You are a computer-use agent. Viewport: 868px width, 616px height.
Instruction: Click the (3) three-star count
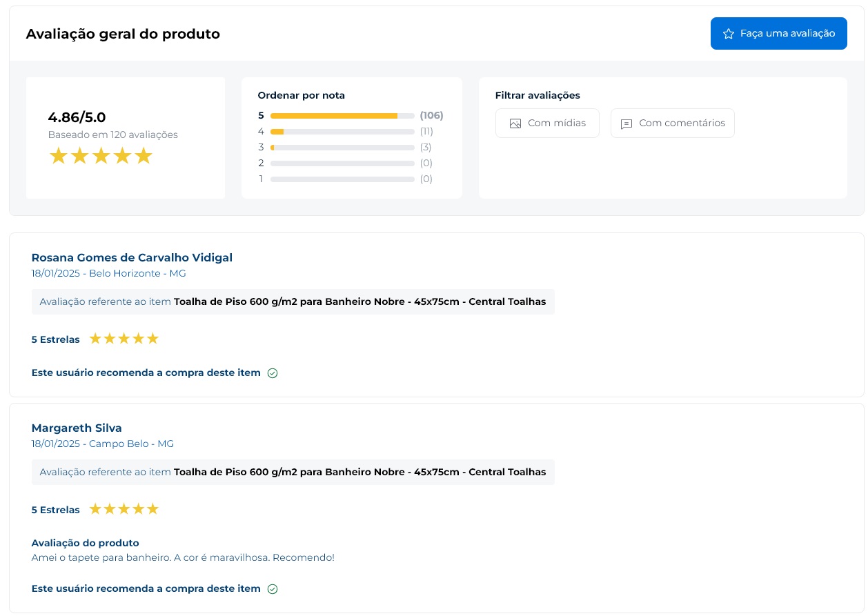426,147
